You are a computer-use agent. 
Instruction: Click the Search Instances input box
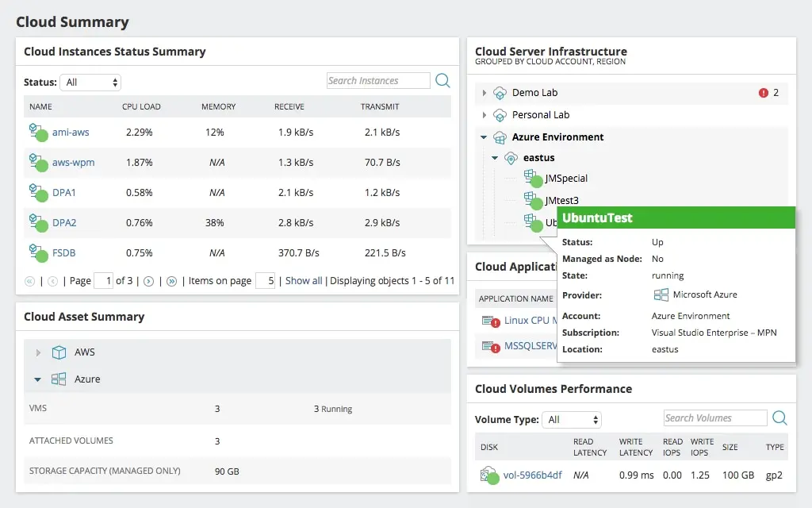pyautogui.click(x=377, y=80)
